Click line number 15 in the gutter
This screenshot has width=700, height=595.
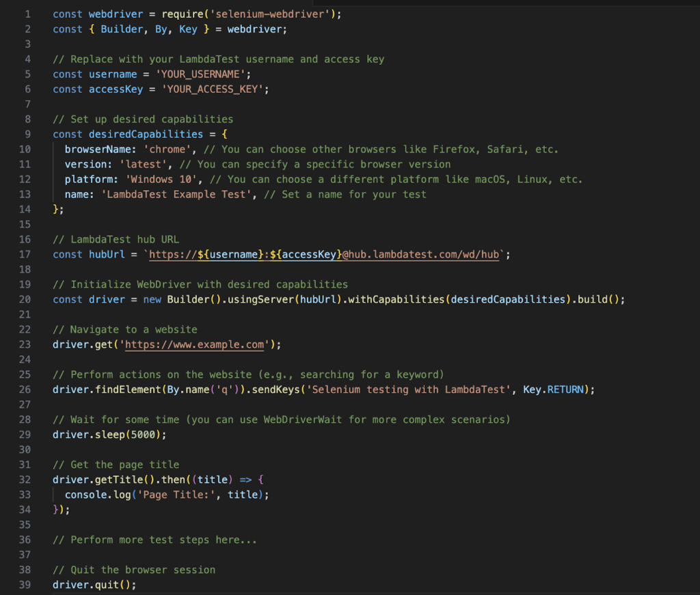click(25, 224)
